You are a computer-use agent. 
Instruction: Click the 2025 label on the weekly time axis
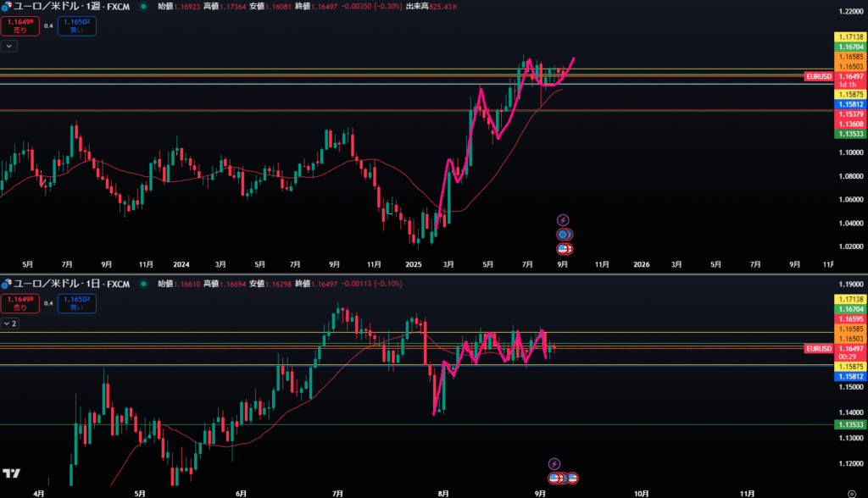coord(414,264)
